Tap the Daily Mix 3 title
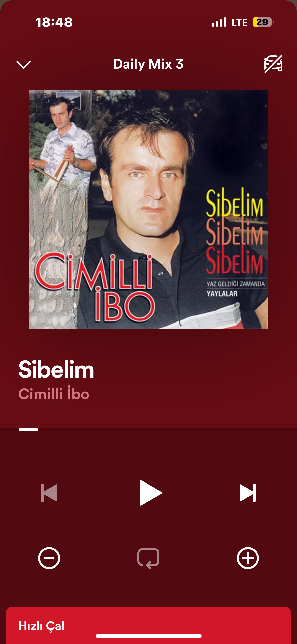 pos(148,64)
